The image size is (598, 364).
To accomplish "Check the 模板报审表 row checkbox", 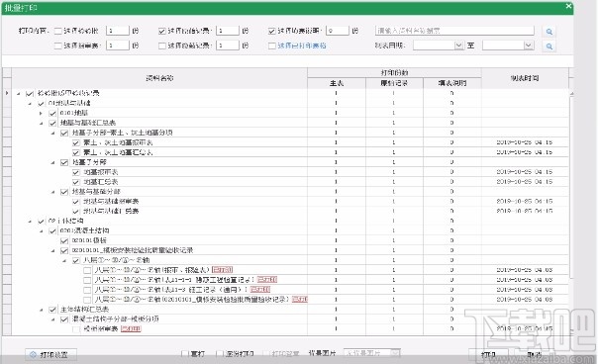I will pyautogui.click(x=76, y=329).
